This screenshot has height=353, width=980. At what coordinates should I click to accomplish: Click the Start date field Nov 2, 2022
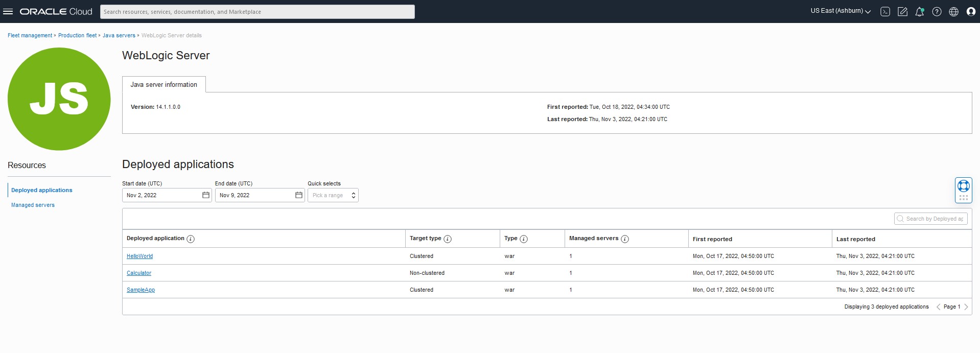(x=167, y=195)
